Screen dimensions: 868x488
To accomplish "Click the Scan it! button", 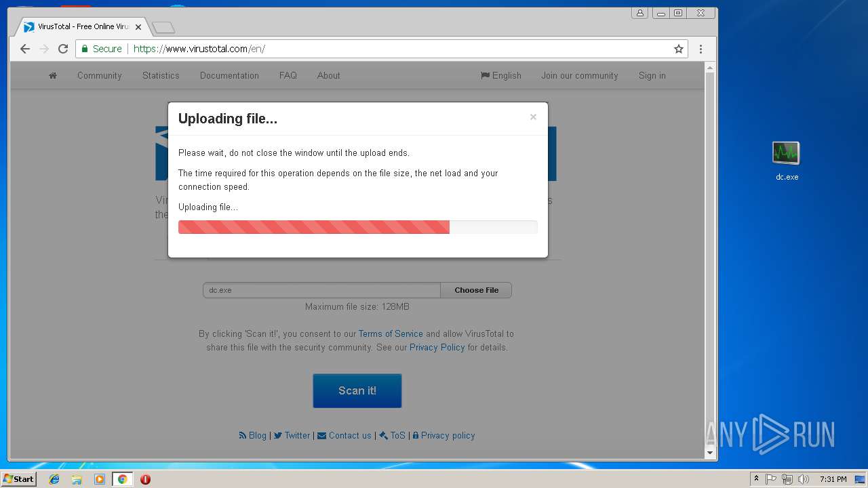I will [x=357, y=390].
